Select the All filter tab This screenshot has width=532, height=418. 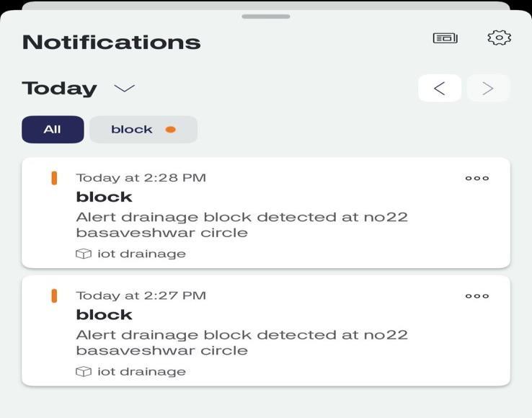(x=53, y=130)
